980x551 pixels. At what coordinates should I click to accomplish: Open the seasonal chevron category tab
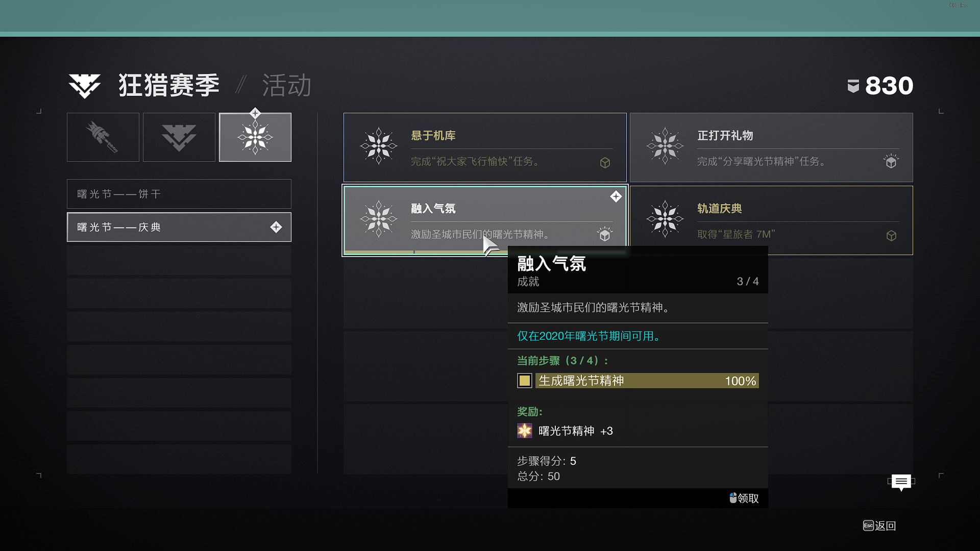tap(179, 137)
